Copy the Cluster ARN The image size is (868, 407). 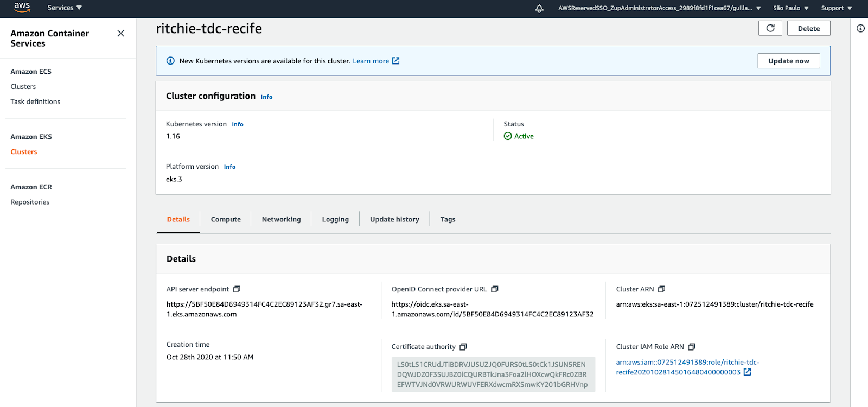click(661, 289)
